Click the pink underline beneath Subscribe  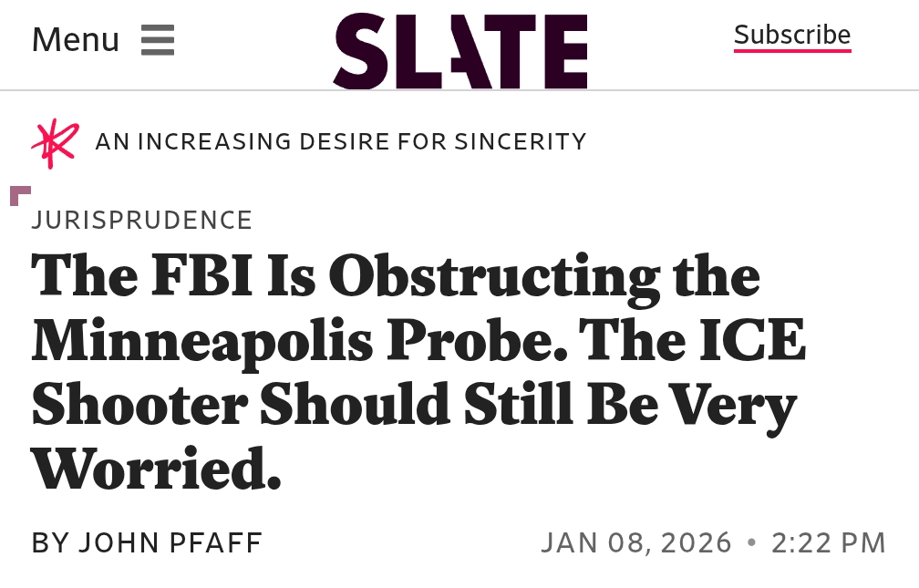coord(791,51)
